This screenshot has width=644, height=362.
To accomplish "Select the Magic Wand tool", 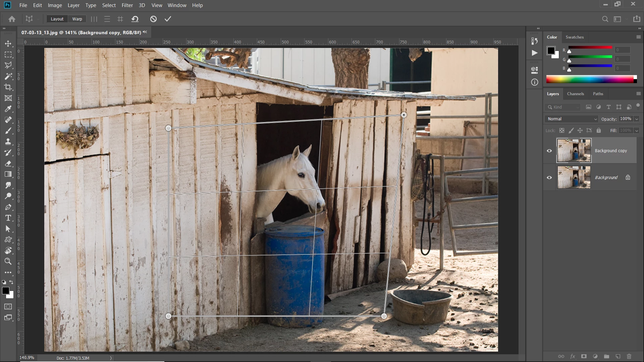I will coord(8,76).
